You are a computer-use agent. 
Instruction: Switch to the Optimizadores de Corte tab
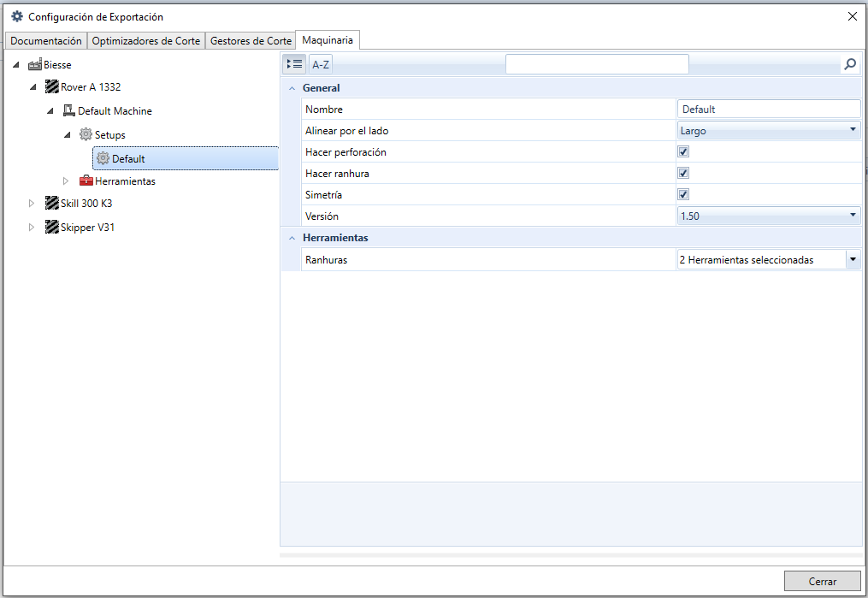(146, 40)
